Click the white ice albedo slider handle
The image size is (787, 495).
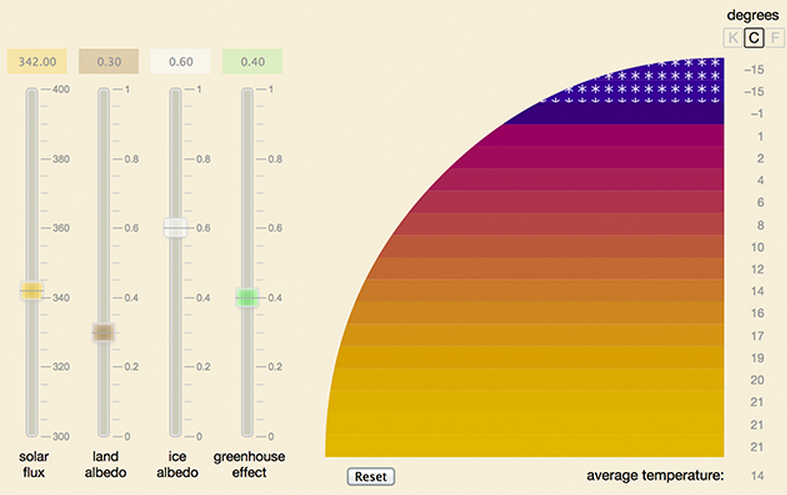(x=175, y=228)
